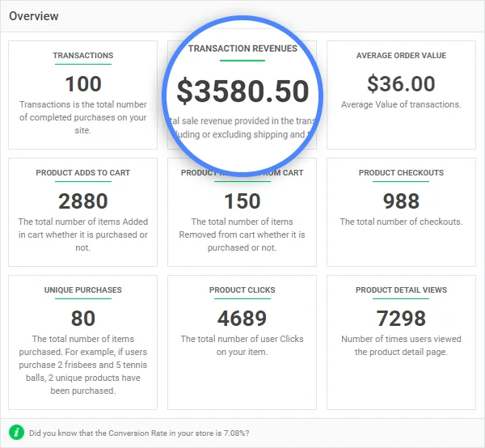485x448 pixels.
Task: Select the Average Order Value title
Action: (401, 56)
